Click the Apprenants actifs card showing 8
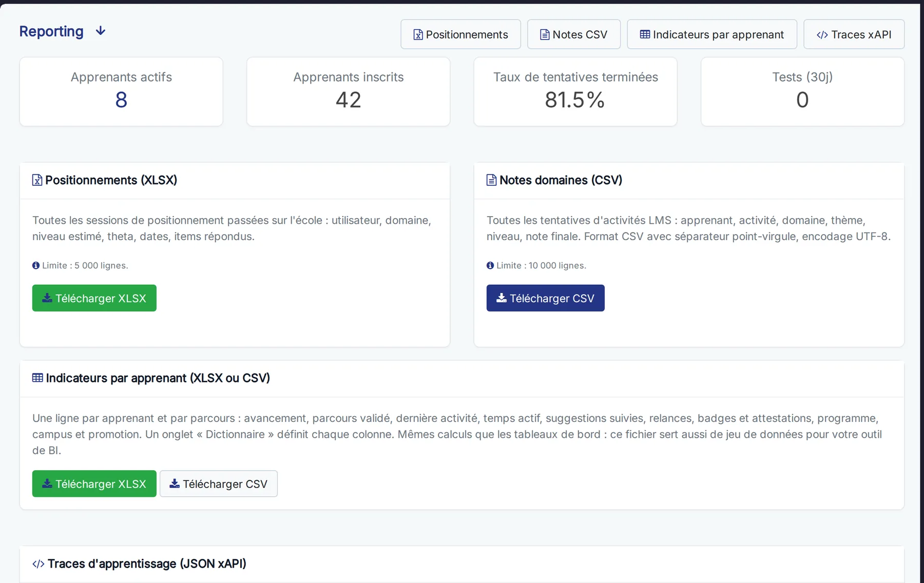Viewport: 924px width, 583px height. 121,91
